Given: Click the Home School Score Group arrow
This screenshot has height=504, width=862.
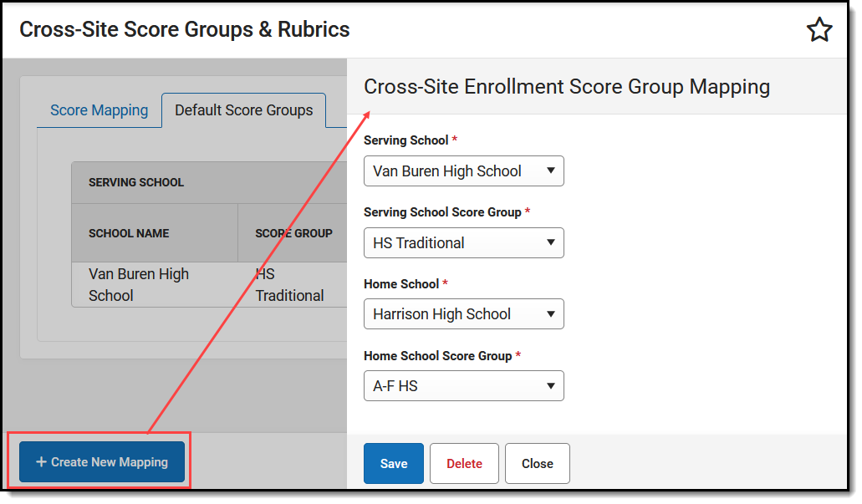Looking at the screenshot, I should pyautogui.click(x=550, y=386).
